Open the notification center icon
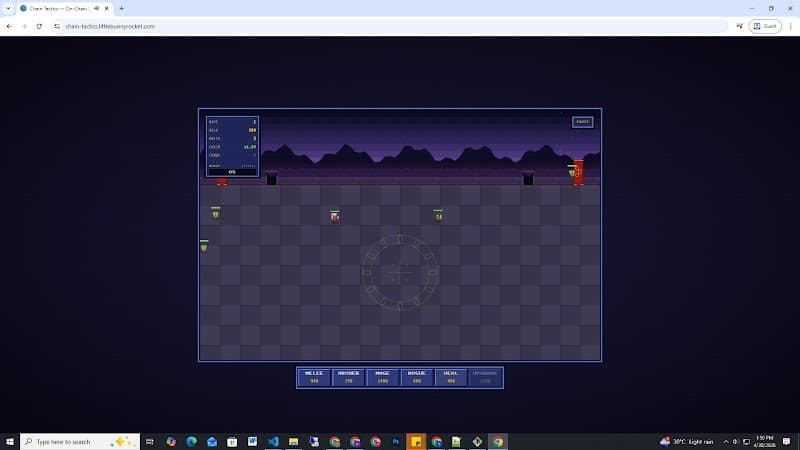Viewport: 800px width, 450px height. tap(787, 441)
